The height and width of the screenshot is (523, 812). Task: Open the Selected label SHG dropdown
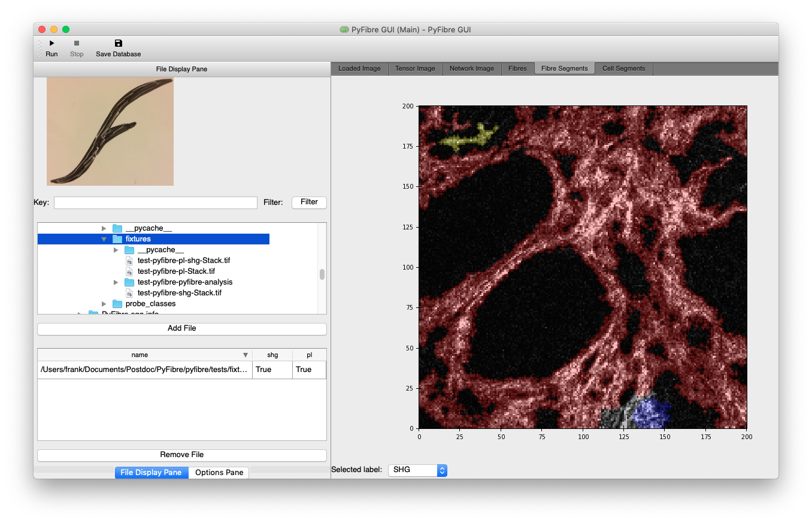point(417,470)
